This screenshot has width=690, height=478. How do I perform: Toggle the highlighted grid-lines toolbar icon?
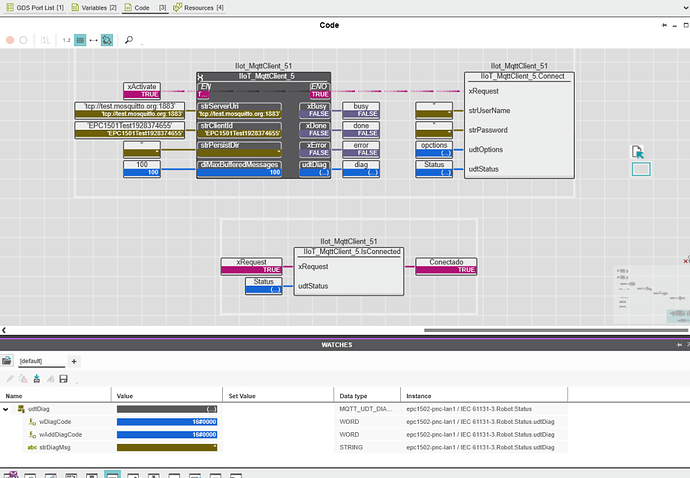80,40
